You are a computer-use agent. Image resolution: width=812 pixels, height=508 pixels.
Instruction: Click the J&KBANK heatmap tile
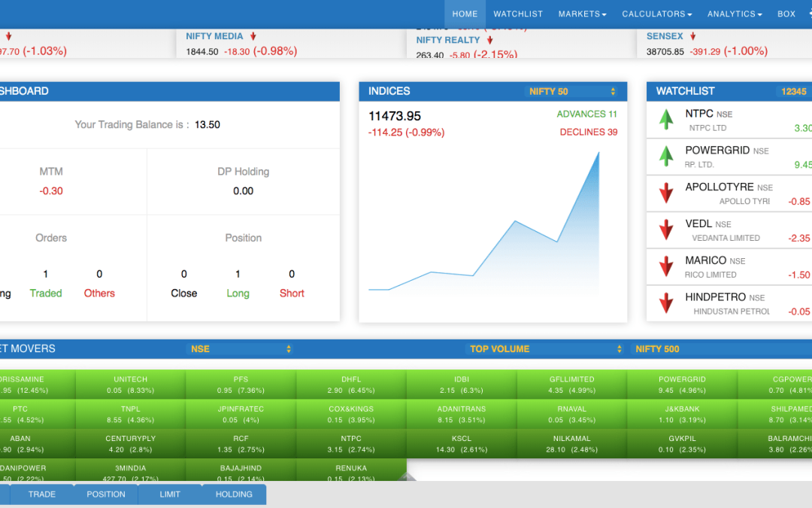coord(682,414)
